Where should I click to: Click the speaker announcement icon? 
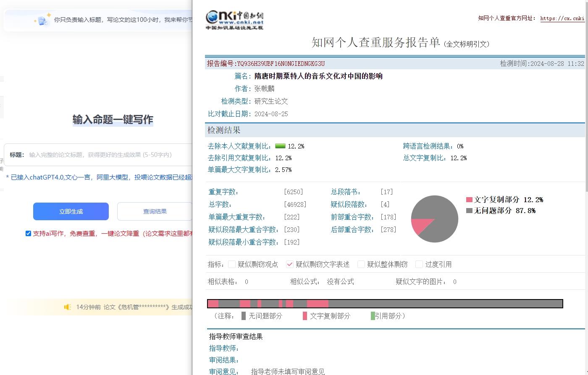click(68, 307)
